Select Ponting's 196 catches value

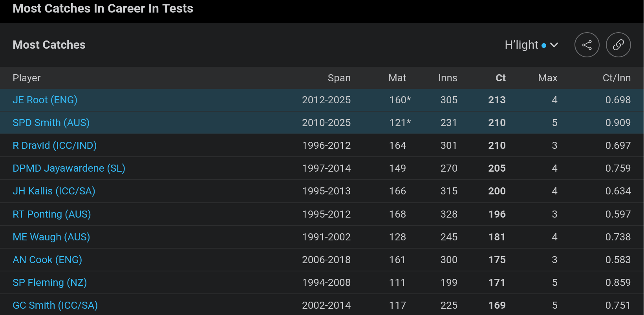[x=497, y=214]
